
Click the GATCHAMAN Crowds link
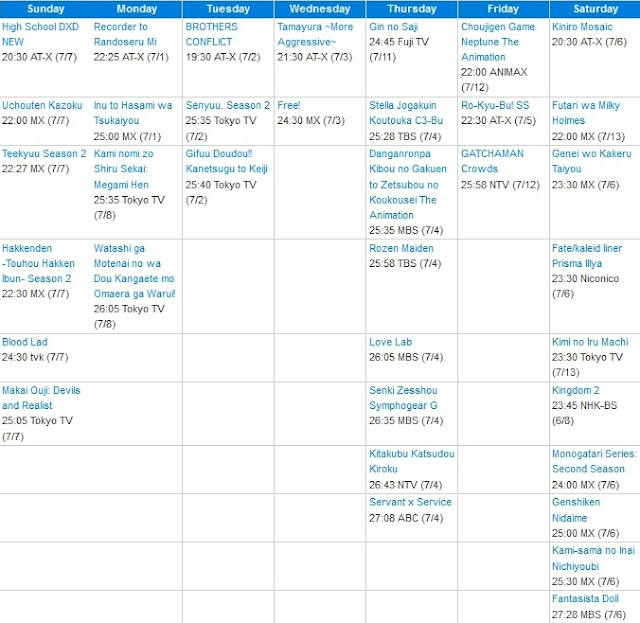[x=492, y=161]
